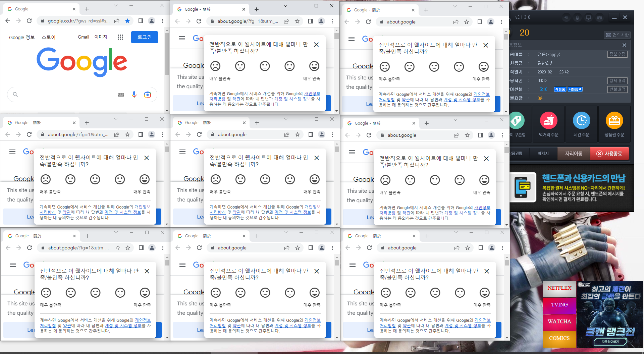Search by voice using the microphone icon
644x354 pixels.
coord(134,95)
